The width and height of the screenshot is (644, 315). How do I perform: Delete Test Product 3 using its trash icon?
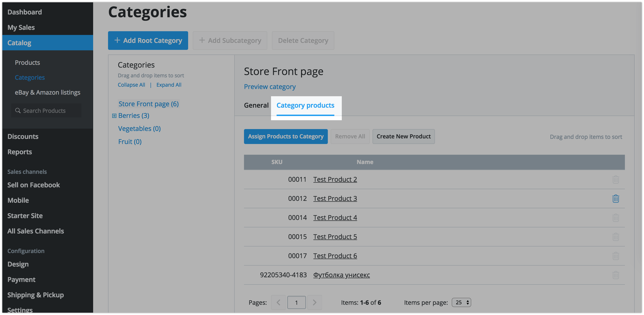pyautogui.click(x=616, y=199)
